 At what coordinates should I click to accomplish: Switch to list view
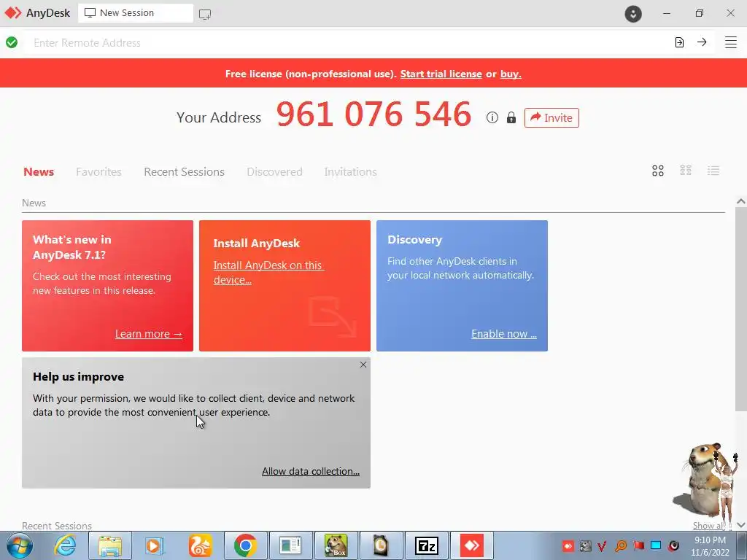pyautogui.click(x=713, y=171)
